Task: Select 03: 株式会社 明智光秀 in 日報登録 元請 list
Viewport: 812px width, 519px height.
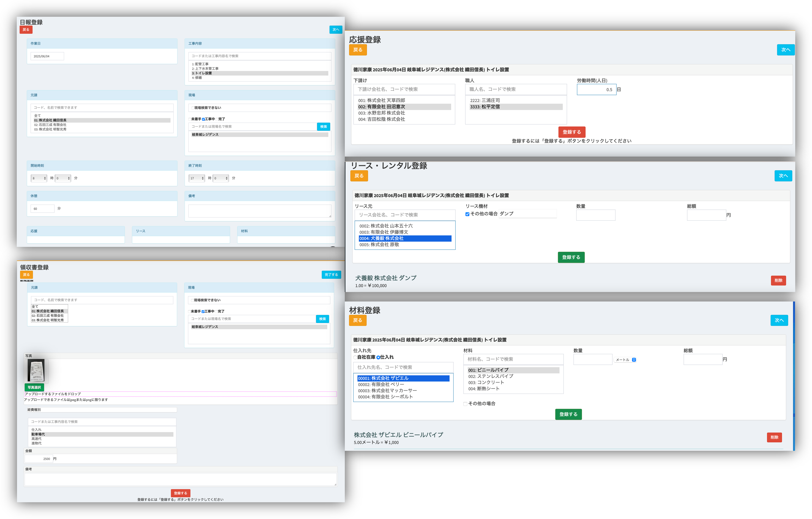Action: click(102, 129)
